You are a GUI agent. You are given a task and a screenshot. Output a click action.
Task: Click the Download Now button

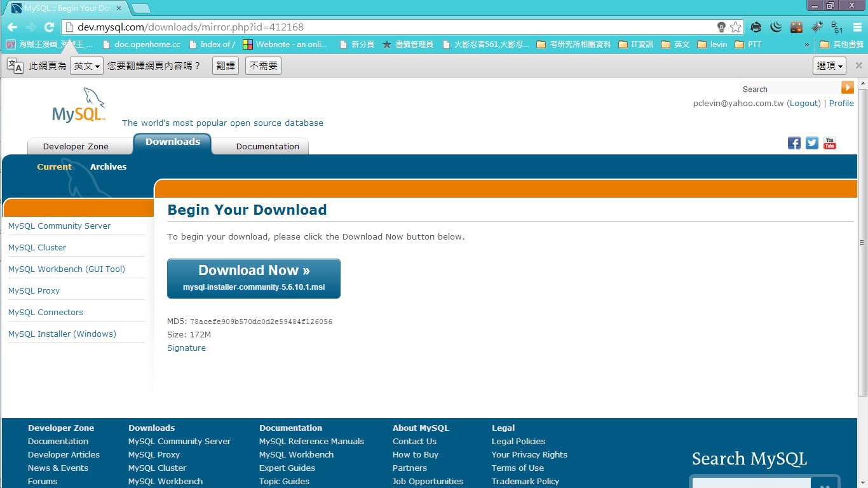tap(254, 278)
